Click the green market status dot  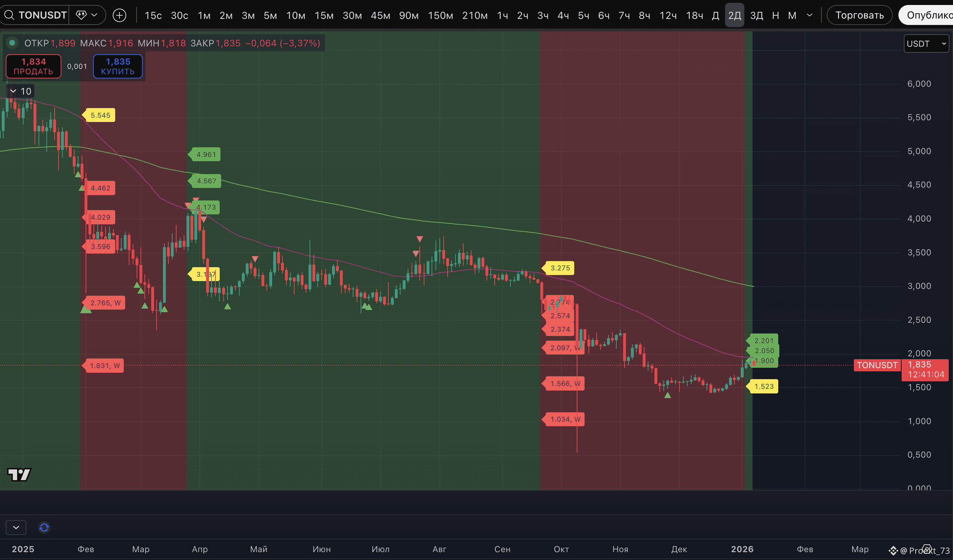pyautogui.click(x=12, y=43)
